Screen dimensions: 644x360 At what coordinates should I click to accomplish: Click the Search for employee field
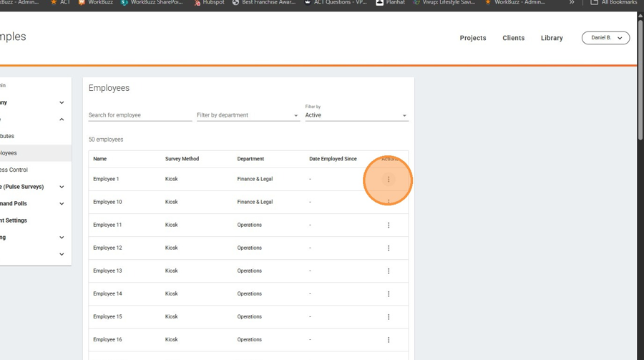pyautogui.click(x=140, y=115)
